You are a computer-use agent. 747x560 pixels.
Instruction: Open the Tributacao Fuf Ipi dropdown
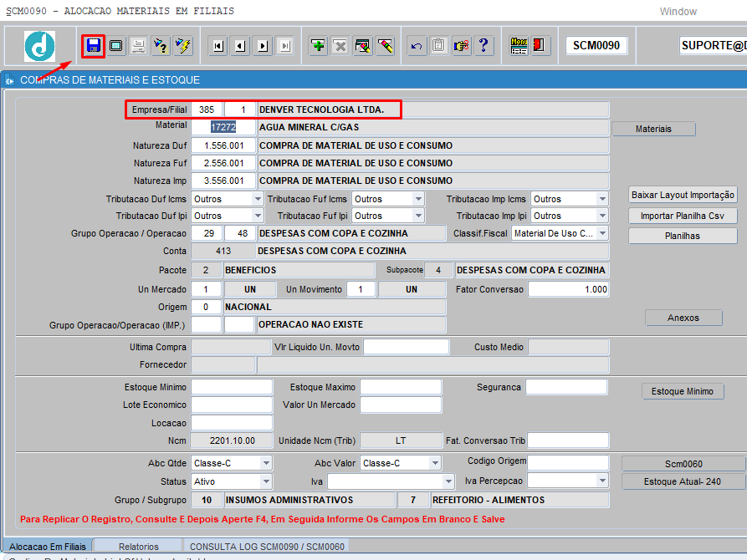click(x=418, y=216)
